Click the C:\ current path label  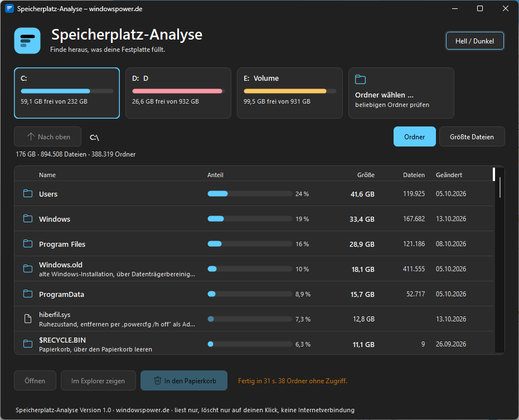tap(94, 137)
